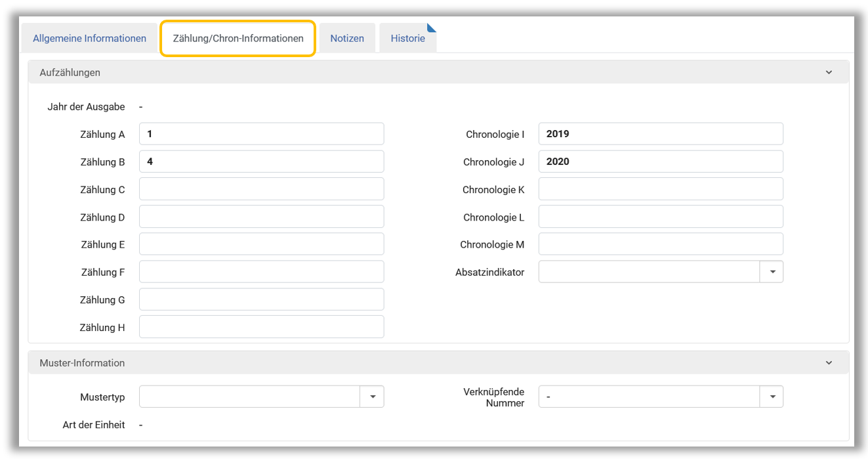Open the Allgemeine Informationen tab
The width and height of the screenshot is (868, 459).
[x=89, y=38]
